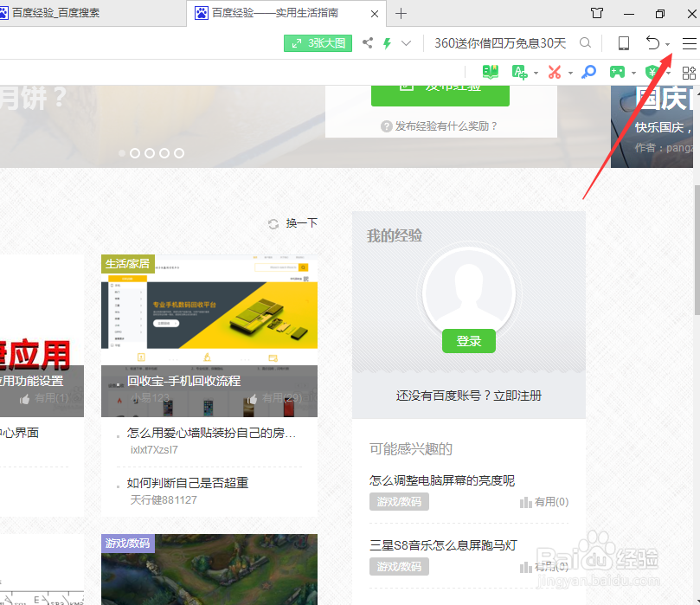700x605 pixels.
Task: Expand the chevron next to lightning icon
Action: coord(406,43)
